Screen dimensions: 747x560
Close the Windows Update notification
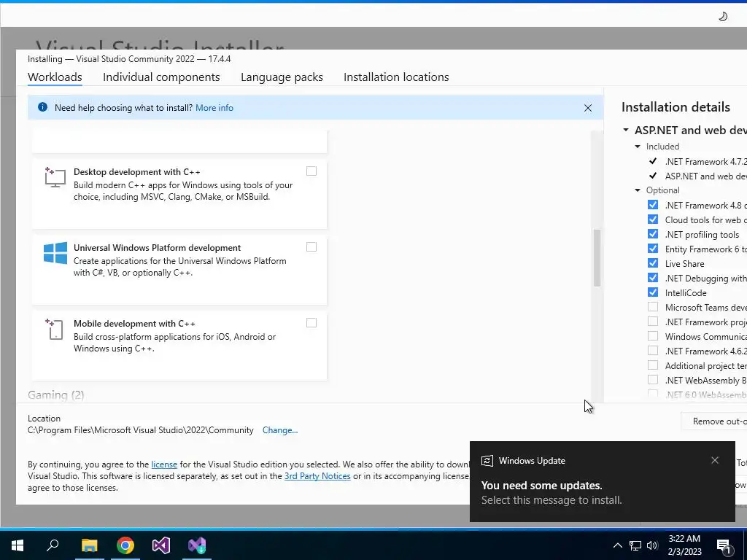point(715,460)
